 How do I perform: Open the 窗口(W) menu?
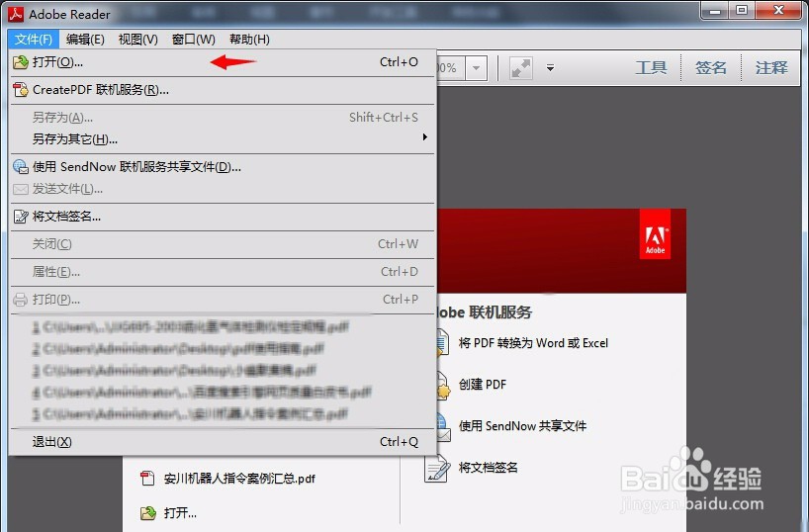[x=193, y=40]
